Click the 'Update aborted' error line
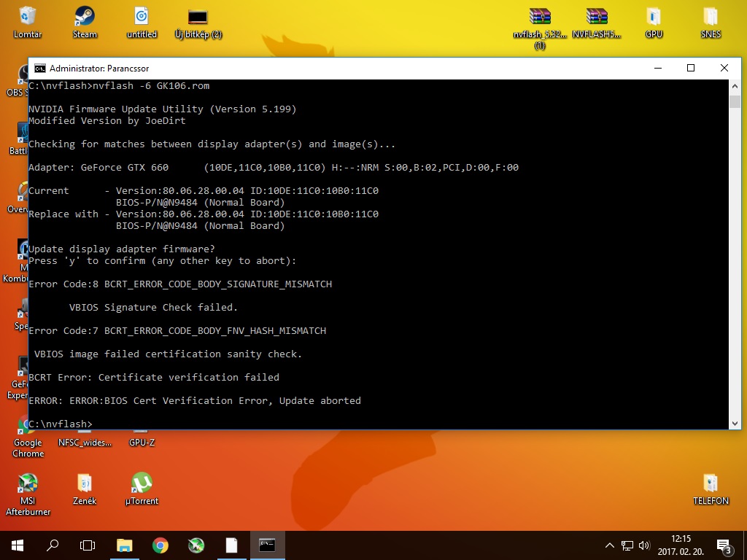This screenshot has height=560, width=747. [195, 401]
